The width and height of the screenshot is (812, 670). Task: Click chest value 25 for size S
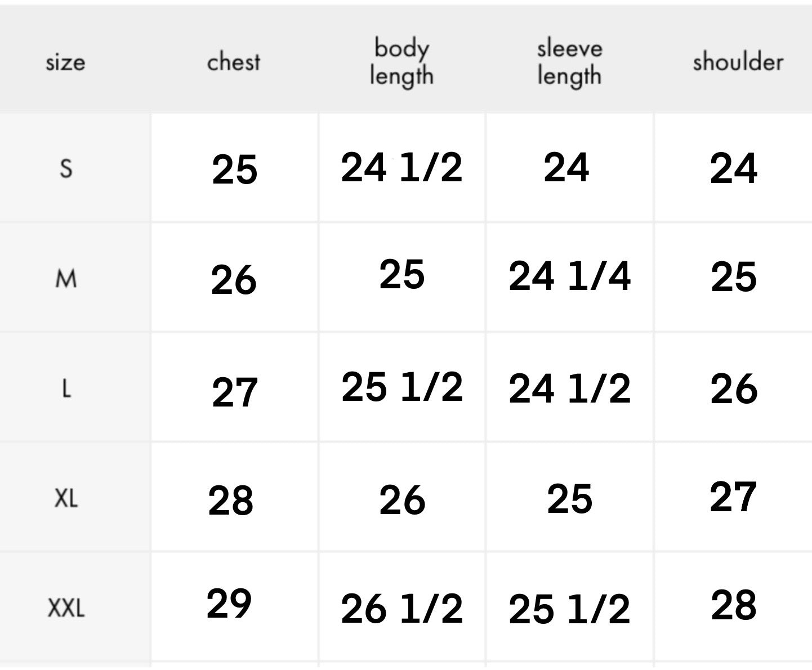pos(235,169)
